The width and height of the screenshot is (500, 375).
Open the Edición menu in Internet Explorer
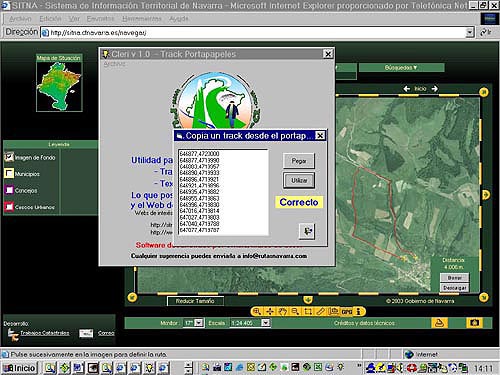(x=50, y=19)
